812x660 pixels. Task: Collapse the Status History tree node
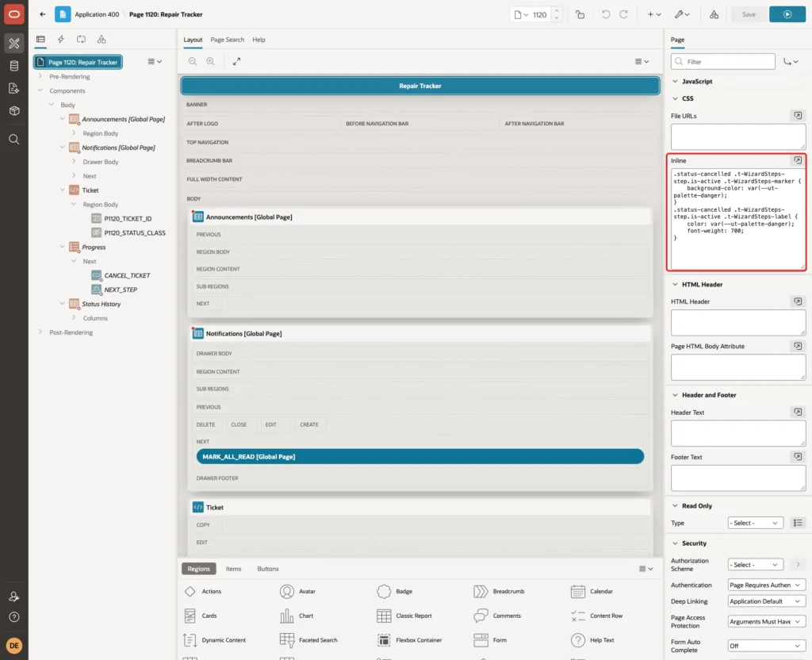pyautogui.click(x=63, y=304)
